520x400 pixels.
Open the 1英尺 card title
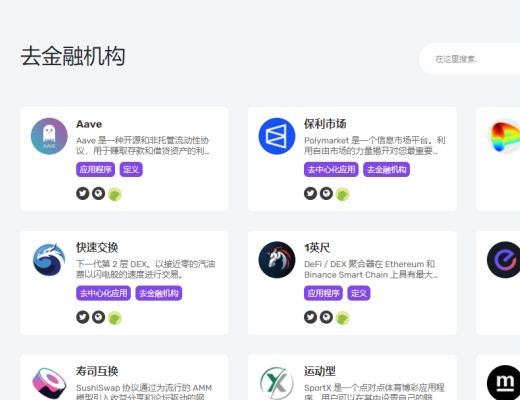(317, 247)
